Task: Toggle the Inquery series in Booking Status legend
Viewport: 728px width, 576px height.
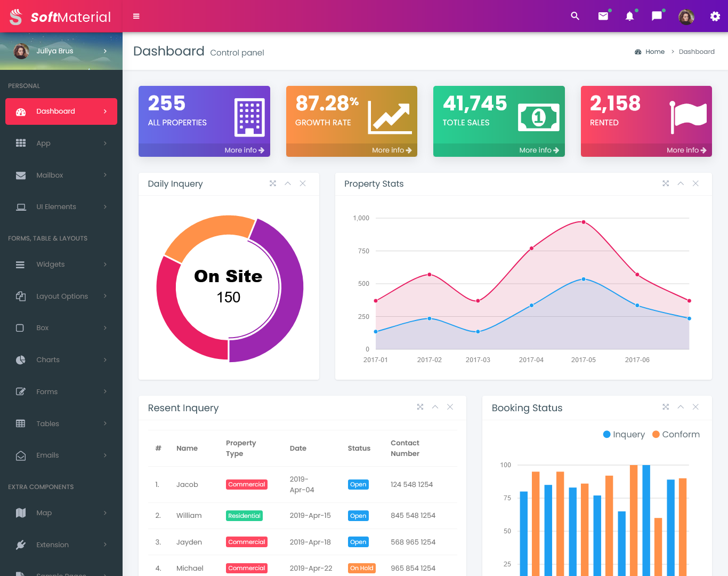Action: click(624, 434)
